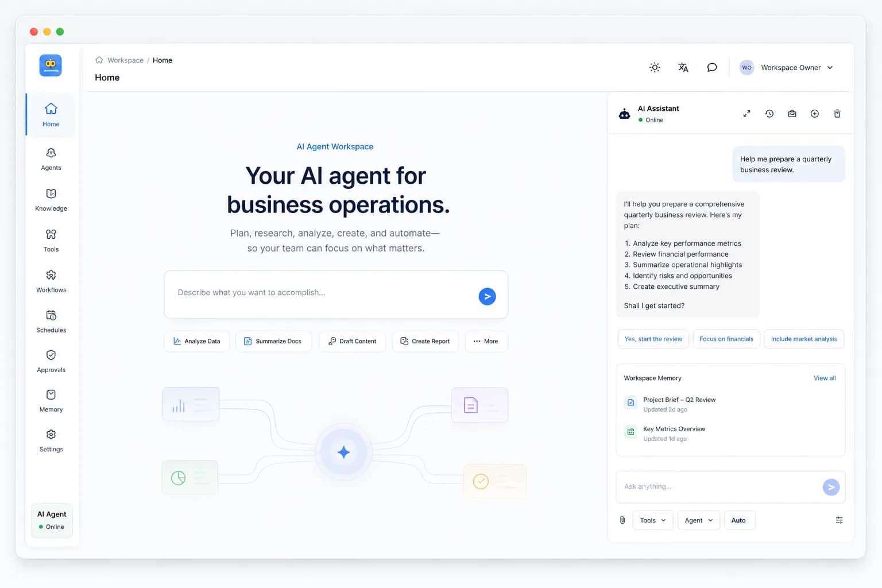This screenshot has height=588, width=882.
Task: Open the chat bubble icon in header
Action: pos(712,67)
